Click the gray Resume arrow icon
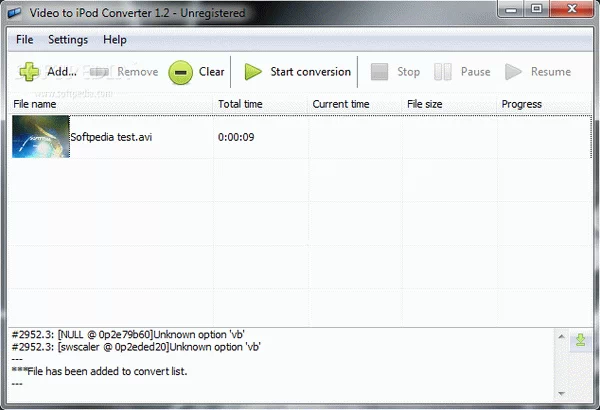The height and width of the screenshot is (410, 600). click(513, 72)
